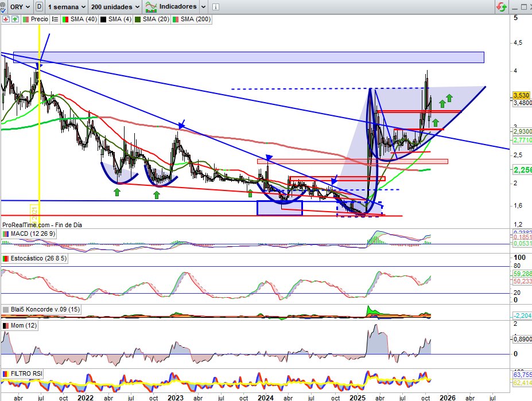Open the 200 unidades dropdown
Image resolution: width=532 pixels, height=401 pixels.
pyautogui.click(x=115, y=7)
